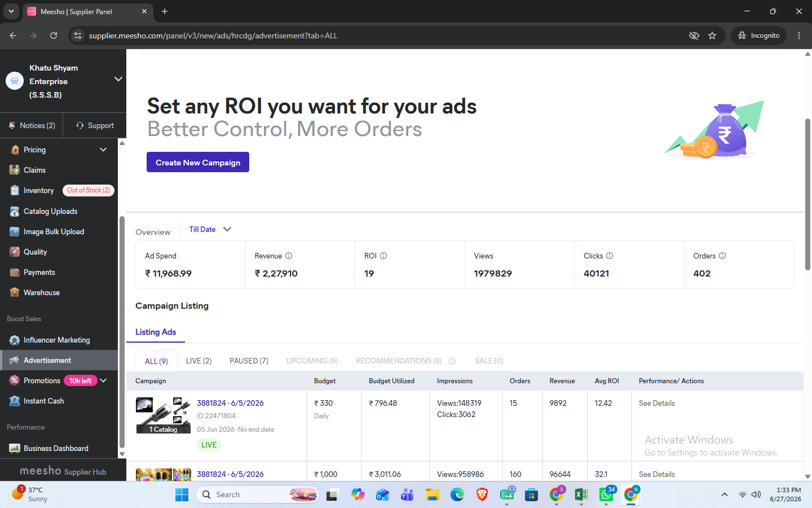Open the Claims sidebar icon
812x508 pixels.
[x=15, y=170]
